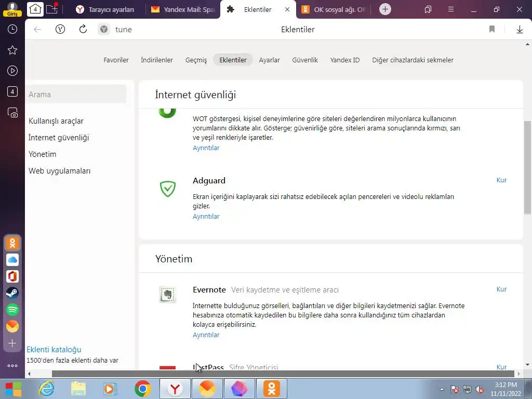Open the Spotify shortcut in the sidebar

[x=12, y=310]
